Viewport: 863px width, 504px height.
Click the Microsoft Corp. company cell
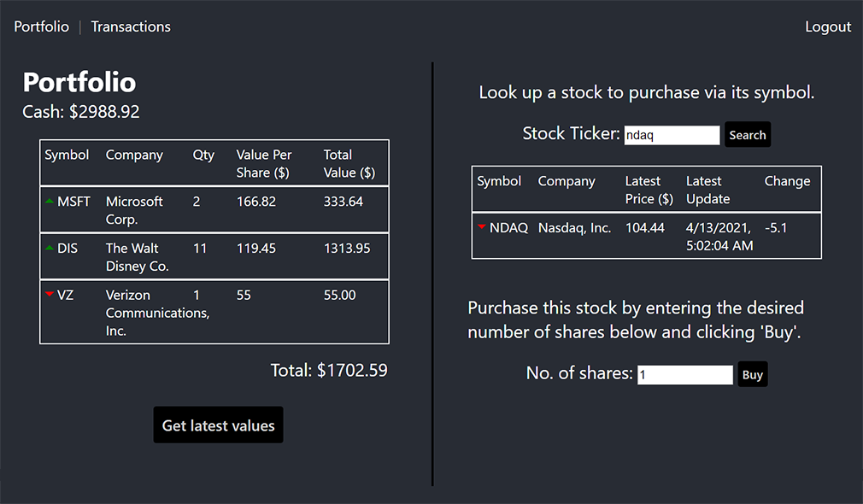pos(134,210)
